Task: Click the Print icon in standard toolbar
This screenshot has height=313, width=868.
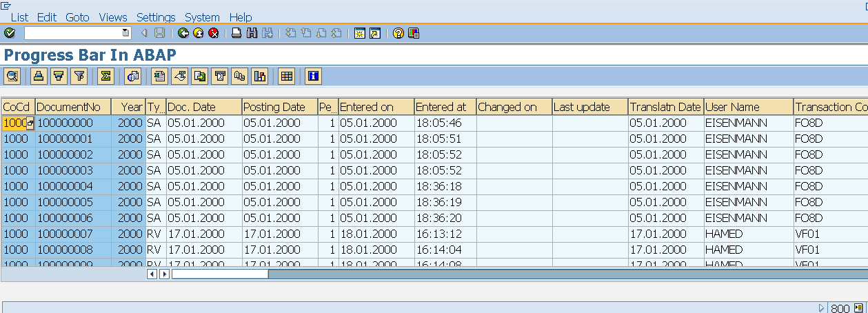Action: coord(236,33)
